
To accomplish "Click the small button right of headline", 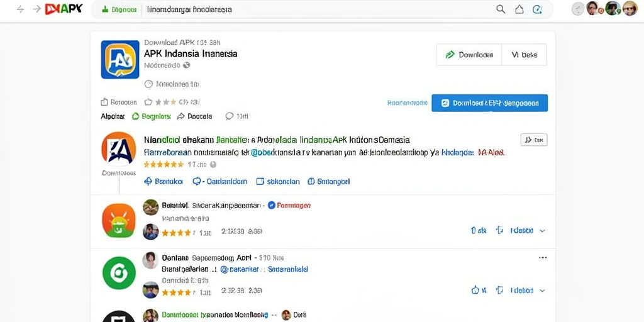I will pos(534,140).
